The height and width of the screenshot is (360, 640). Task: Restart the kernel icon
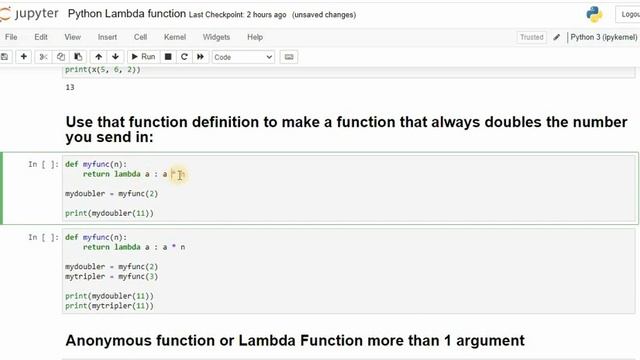(x=184, y=57)
